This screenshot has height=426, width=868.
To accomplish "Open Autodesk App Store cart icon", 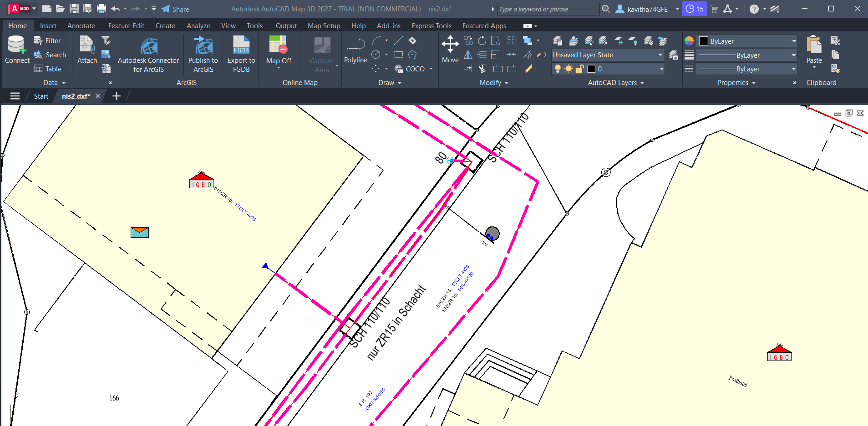I will click(714, 9).
